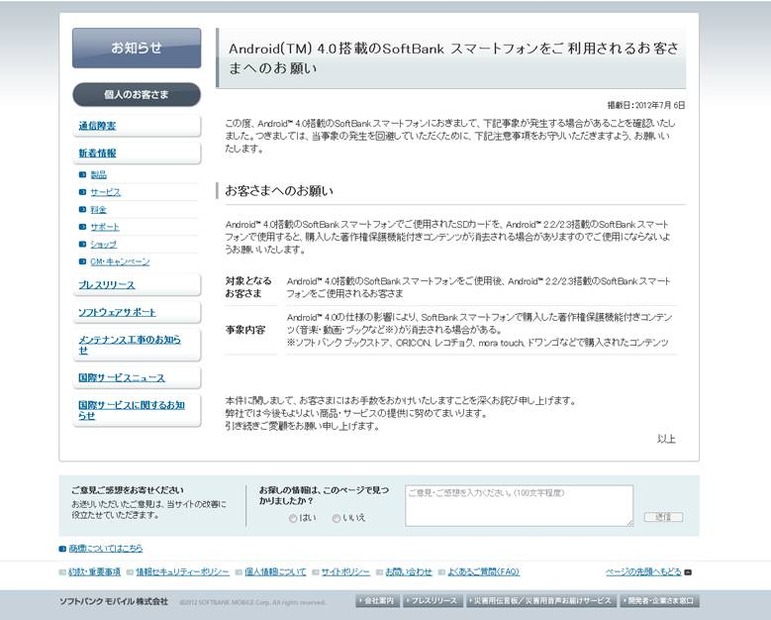Click arrow bullet beside サポート
Viewport: 771px width, 620px height.
[82, 227]
